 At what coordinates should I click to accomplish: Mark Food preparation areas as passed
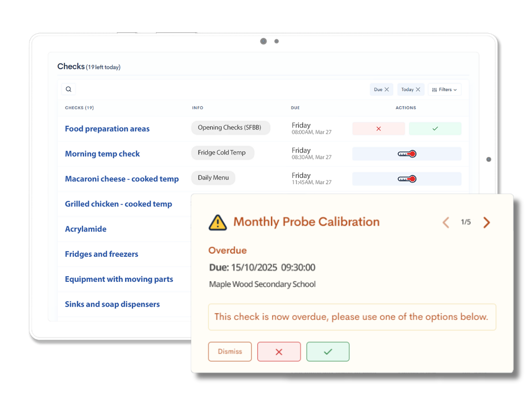(435, 129)
